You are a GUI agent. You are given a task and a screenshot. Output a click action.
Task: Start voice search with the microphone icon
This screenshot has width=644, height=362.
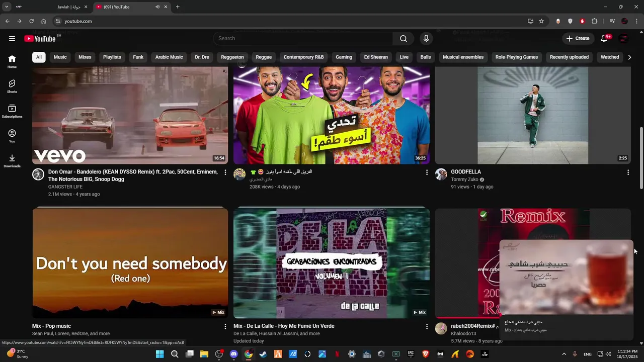tap(426, 38)
